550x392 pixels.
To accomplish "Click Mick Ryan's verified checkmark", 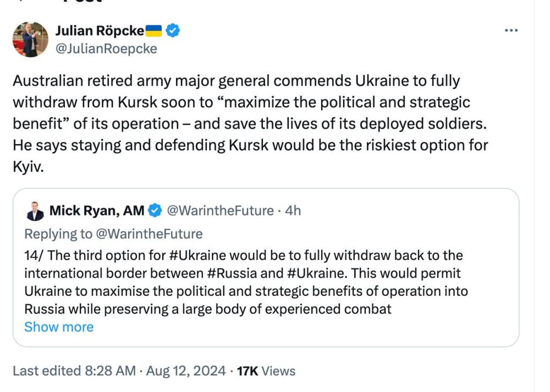I will [155, 209].
